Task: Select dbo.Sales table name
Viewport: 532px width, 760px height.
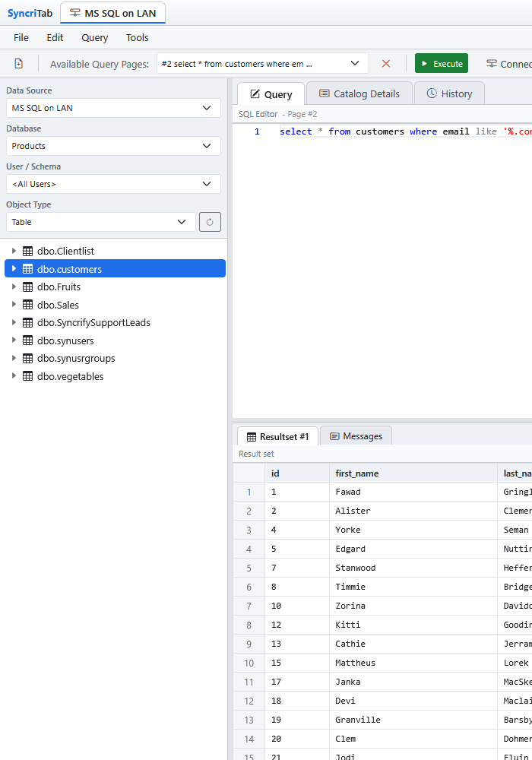Action: [x=59, y=305]
